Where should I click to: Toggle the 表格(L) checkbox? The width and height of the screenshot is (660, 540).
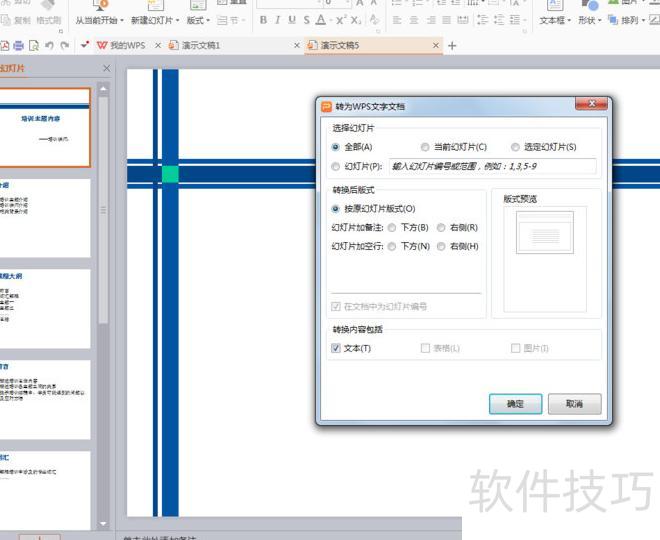[x=425, y=348]
